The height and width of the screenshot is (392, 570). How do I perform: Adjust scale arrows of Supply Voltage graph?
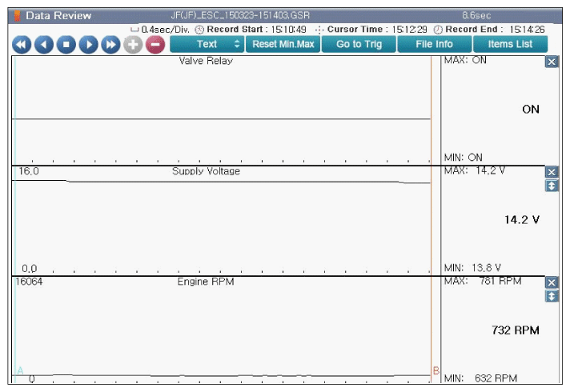pos(552,186)
